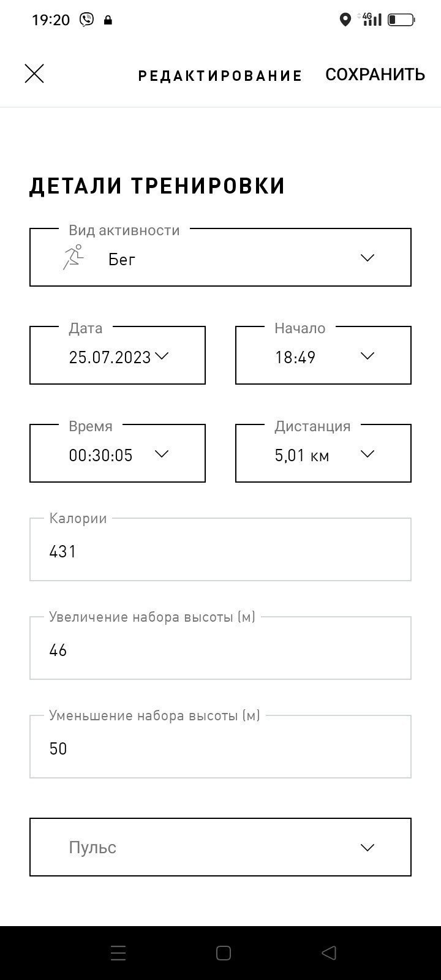Tap the Android home square button
This screenshot has height=980, width=441.
224,952
